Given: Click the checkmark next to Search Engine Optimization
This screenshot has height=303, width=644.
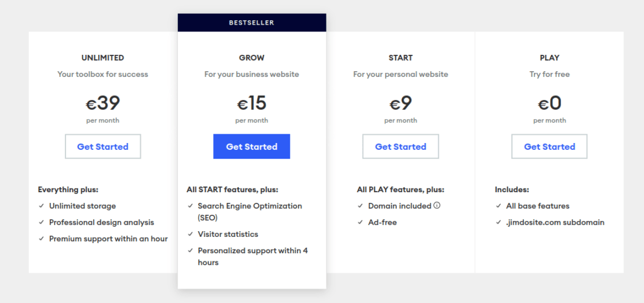Looking at the screenshot, I should coord(190,205).
